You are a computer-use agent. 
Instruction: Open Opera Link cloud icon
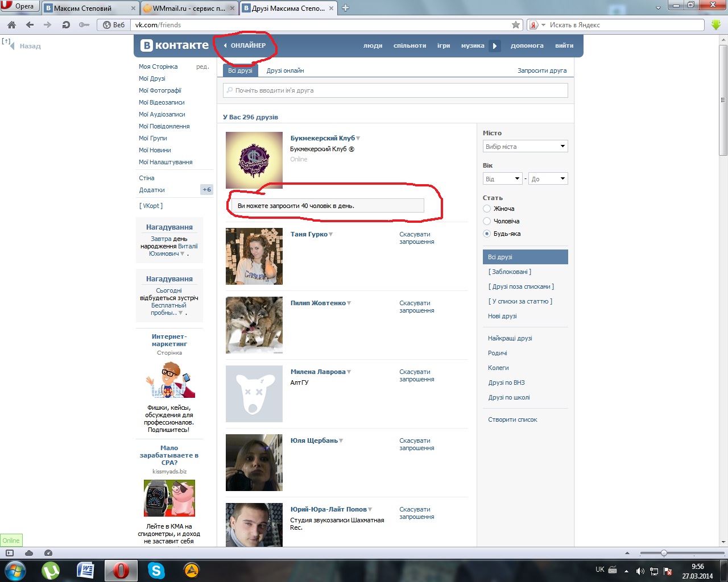(x=29, y=553)
